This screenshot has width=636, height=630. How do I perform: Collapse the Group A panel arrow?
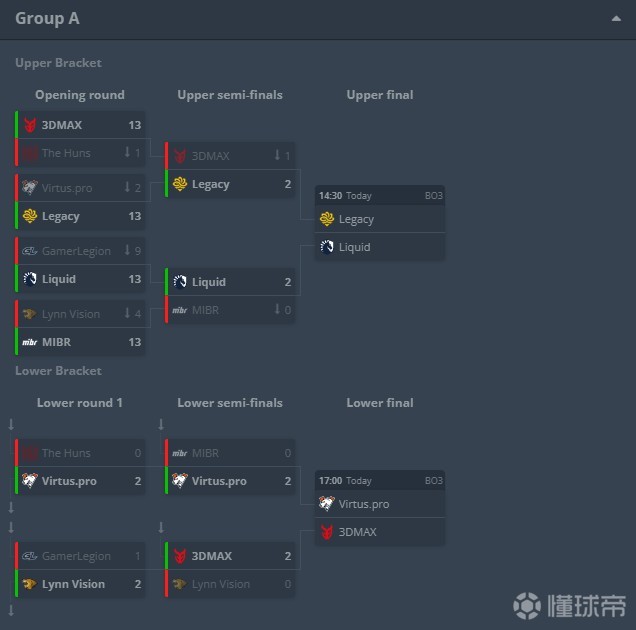pos(616,19)
